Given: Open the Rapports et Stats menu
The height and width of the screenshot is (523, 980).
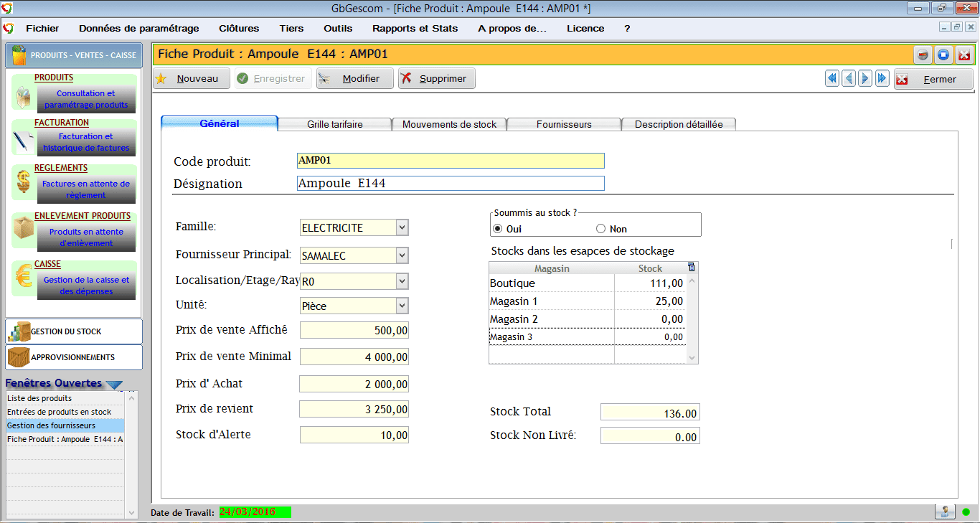Looking at the screenshot, I should pyautogui.click(x=415, y=29).
